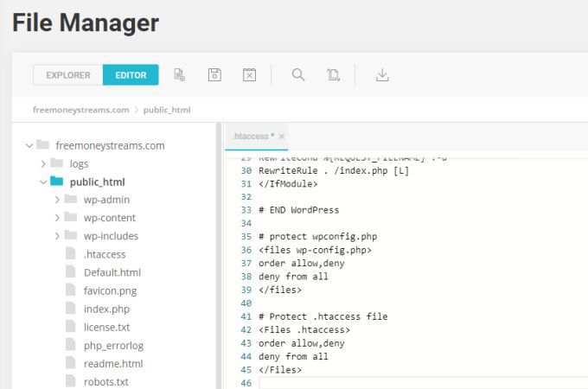Screen dimensions: 588x389
Task: Switch to EDITOR view
Action: click(131, 75)
